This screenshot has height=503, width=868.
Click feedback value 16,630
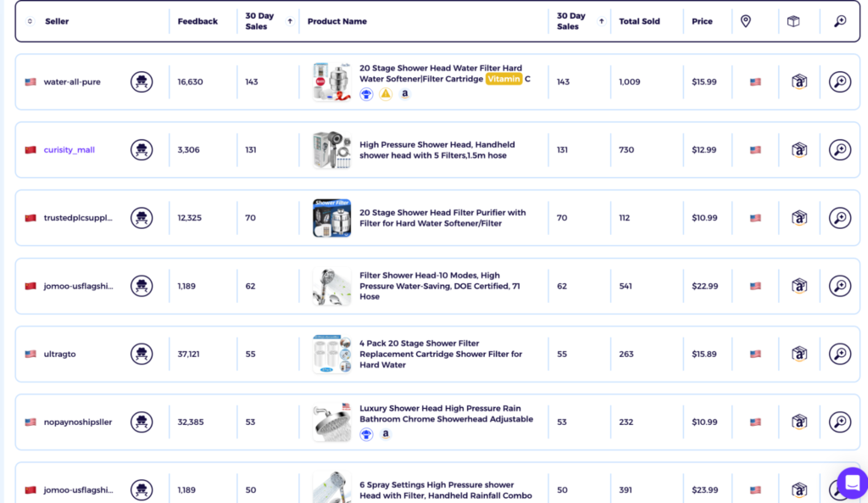coord(190,82)
